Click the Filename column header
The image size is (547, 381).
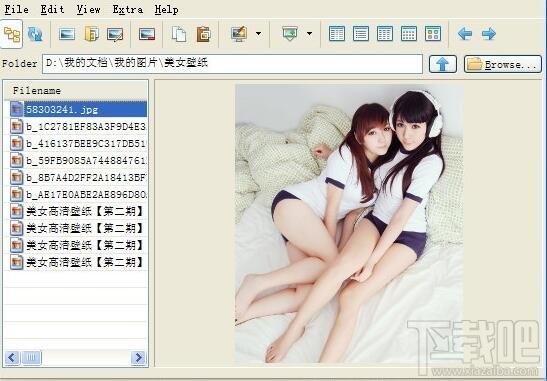[76, 91]
